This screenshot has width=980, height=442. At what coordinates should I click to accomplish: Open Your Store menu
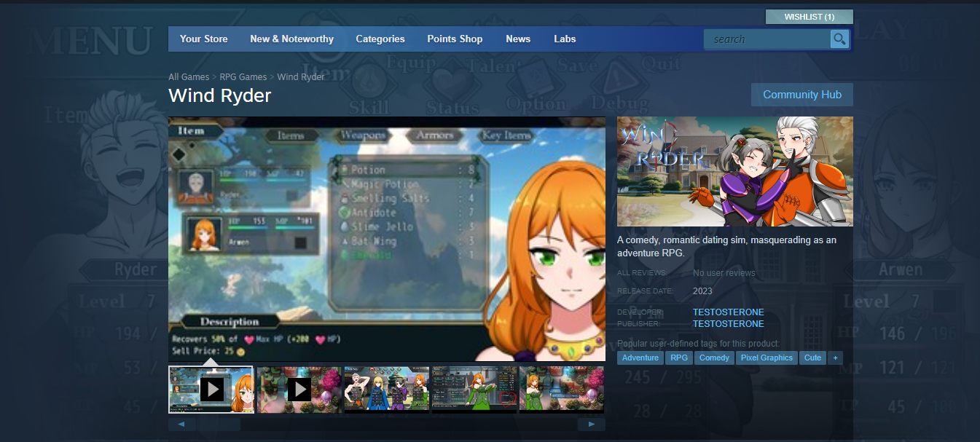(x=204, y=39)
